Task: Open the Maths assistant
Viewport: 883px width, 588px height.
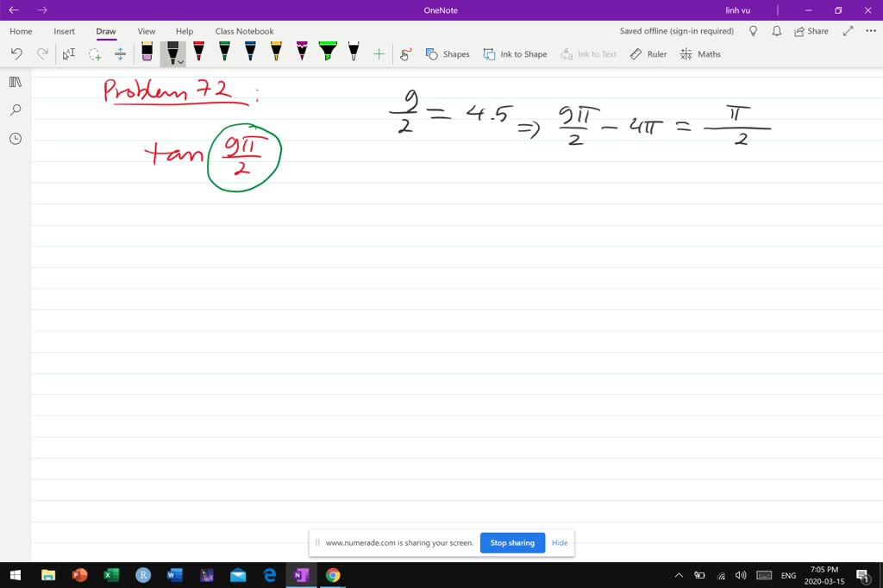Action: (x=700, y=53)
